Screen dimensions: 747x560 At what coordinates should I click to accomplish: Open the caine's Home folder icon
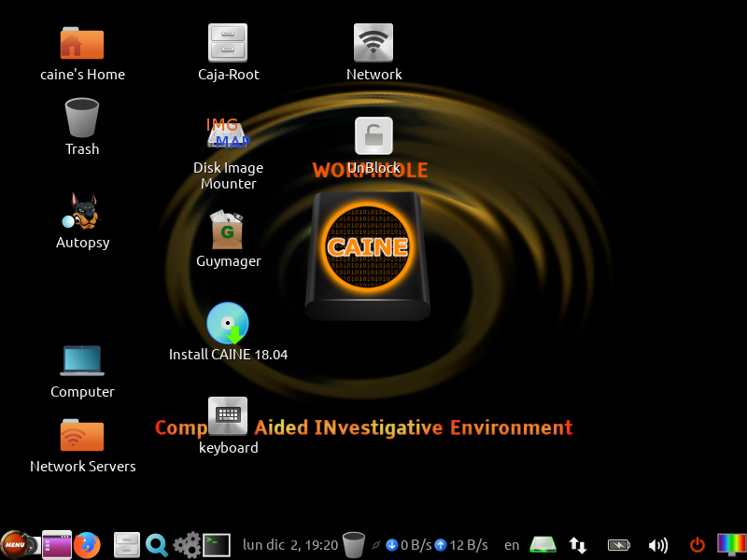click(x=82, y=43)
